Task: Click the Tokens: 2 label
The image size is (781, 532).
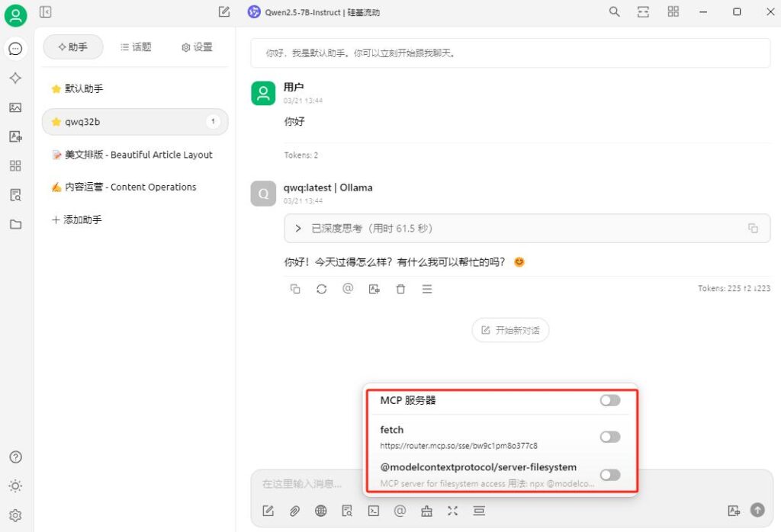Action: coord(301,155)
